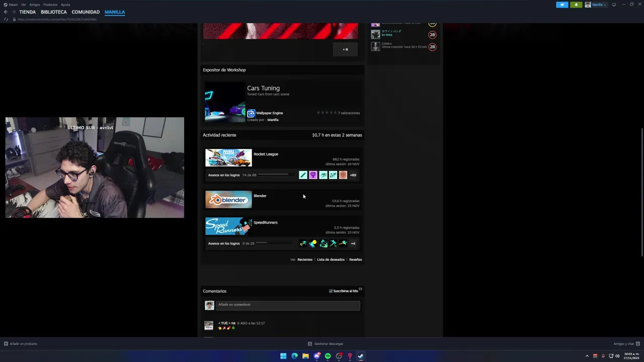The image size is (644, 362).
Task: Open the purple trophy achievement for Rocket League
Action: coord(313,175)
